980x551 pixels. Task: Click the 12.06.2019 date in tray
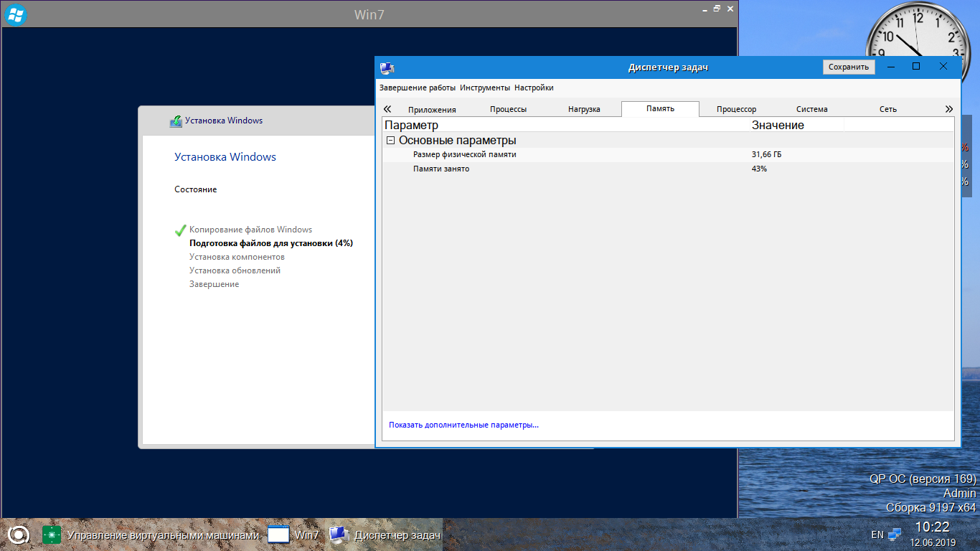[x=933, y=542]
